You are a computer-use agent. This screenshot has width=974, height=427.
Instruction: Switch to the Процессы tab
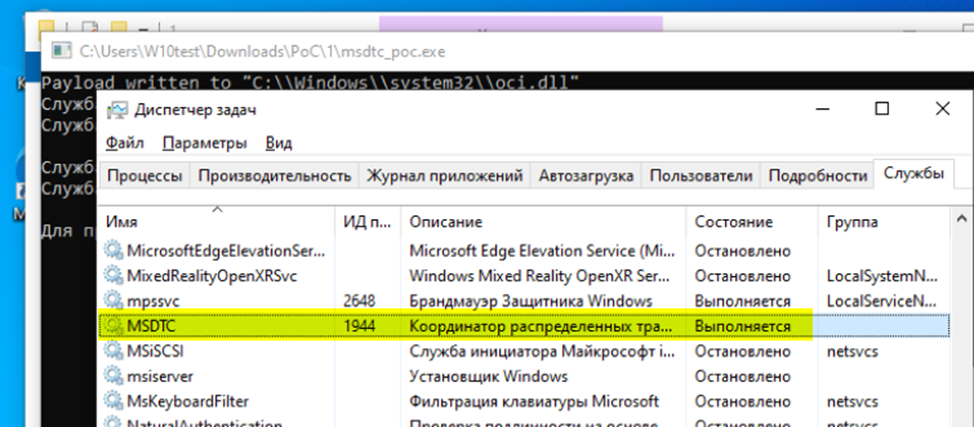144,176
